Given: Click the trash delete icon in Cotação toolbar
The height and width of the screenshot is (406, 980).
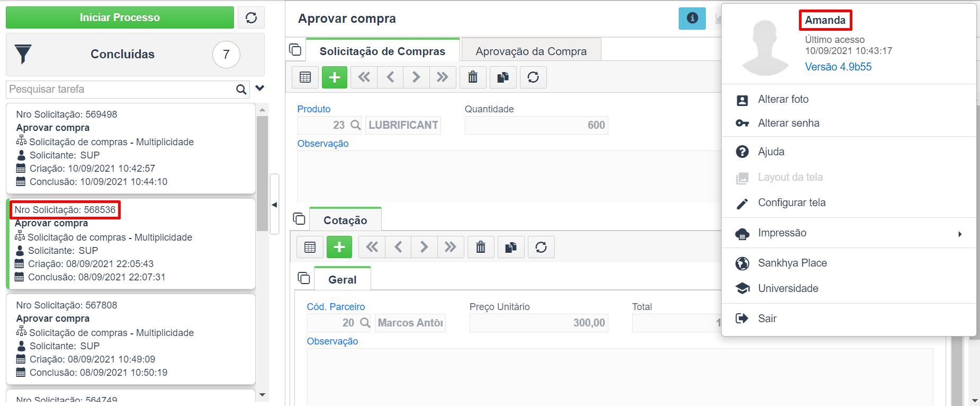Looking at the screenshot, I should [x=481, y=247].
